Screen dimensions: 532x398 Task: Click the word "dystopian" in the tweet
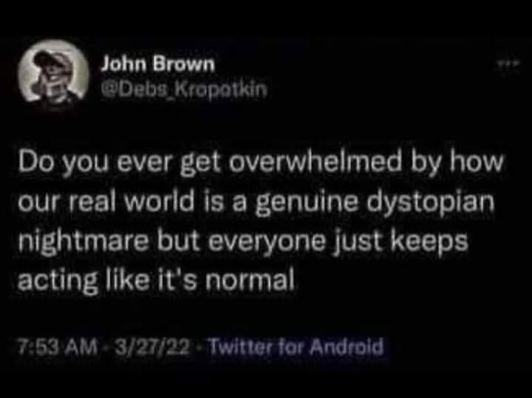(432, 202)
